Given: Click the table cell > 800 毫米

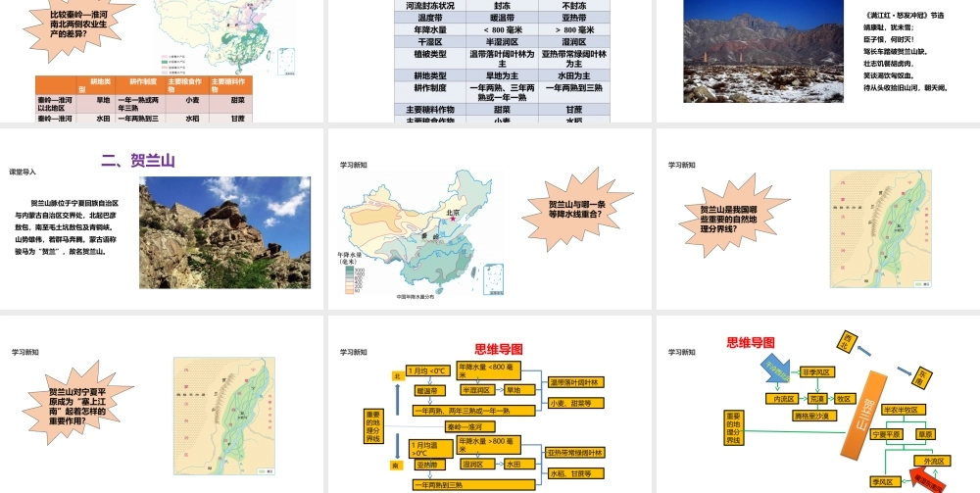Looking at the screenshot, I should point(574,29).
